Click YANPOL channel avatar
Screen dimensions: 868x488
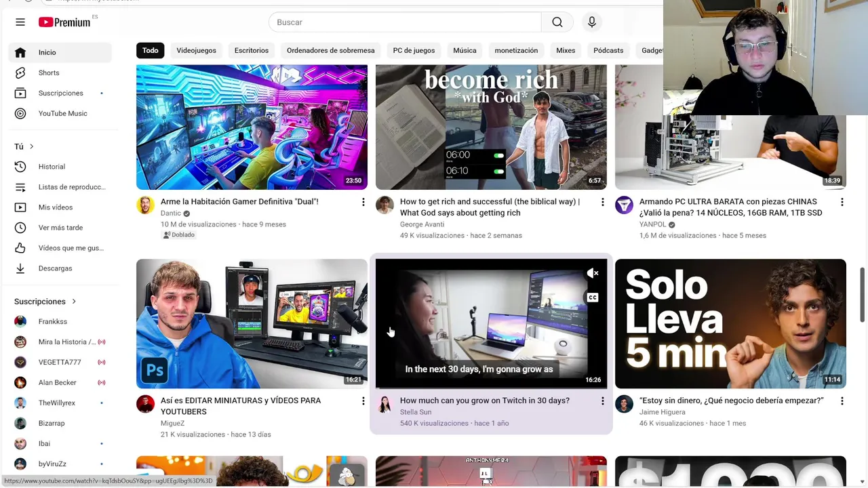coord(624,205)
